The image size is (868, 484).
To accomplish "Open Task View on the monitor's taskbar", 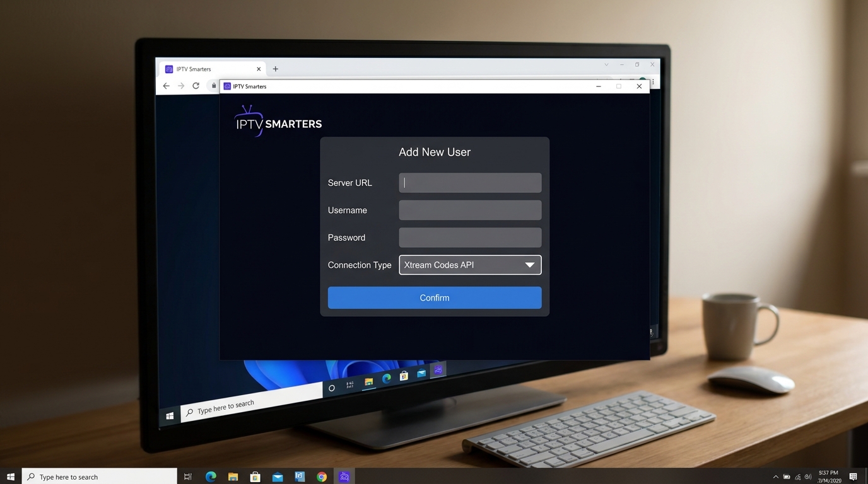I will [350, 384].
